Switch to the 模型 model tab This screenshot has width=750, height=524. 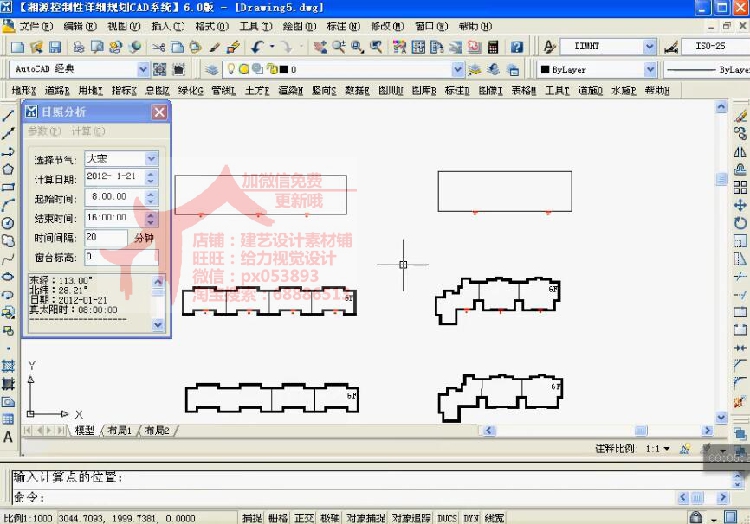(x=85, y=430)
